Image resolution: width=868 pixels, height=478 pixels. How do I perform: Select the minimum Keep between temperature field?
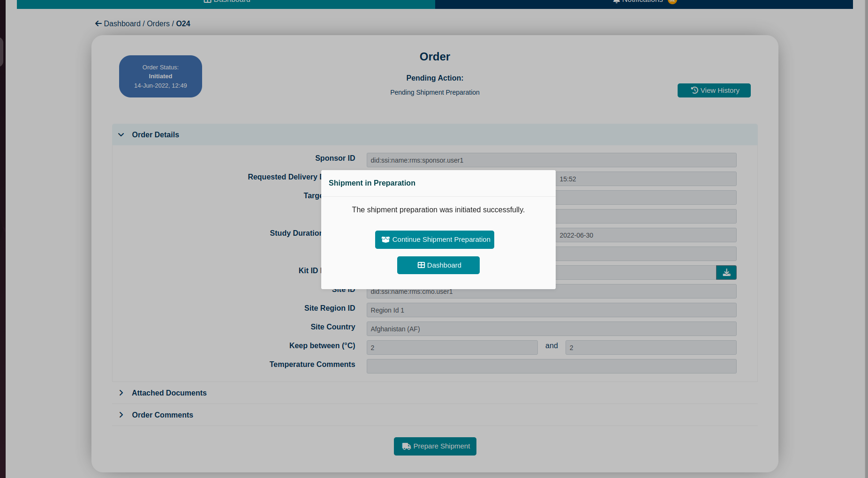(x=452, y=347)
